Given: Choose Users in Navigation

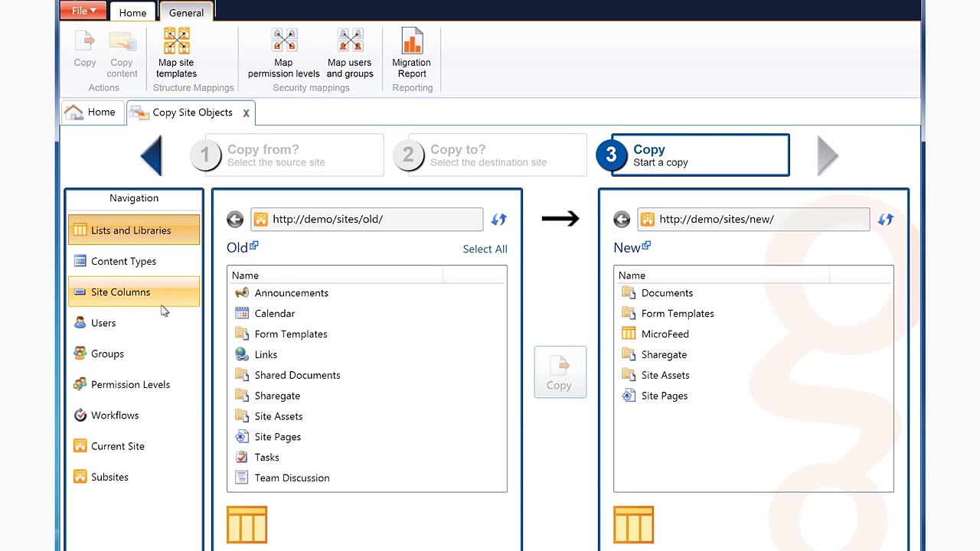Looking at the screenshot, I should (x=134, y=323).
